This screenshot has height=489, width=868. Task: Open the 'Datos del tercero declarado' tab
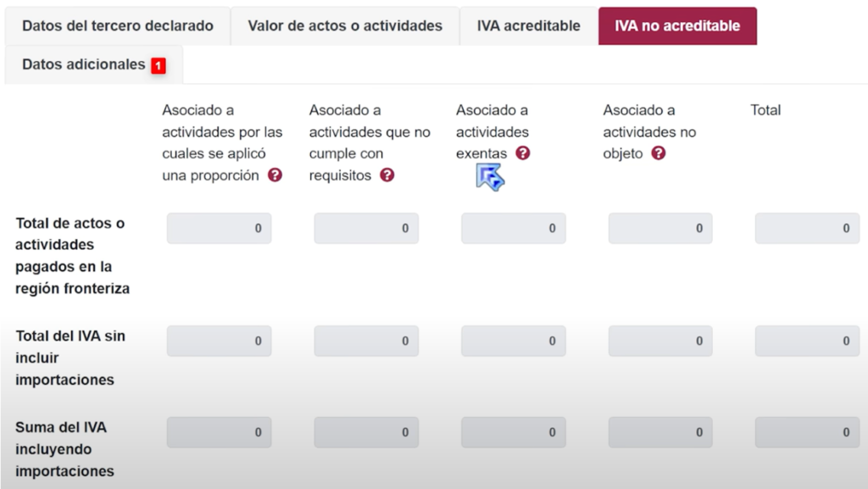(117, 26)
